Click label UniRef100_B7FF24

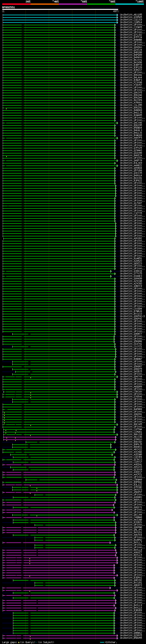(x=131, y=37)
